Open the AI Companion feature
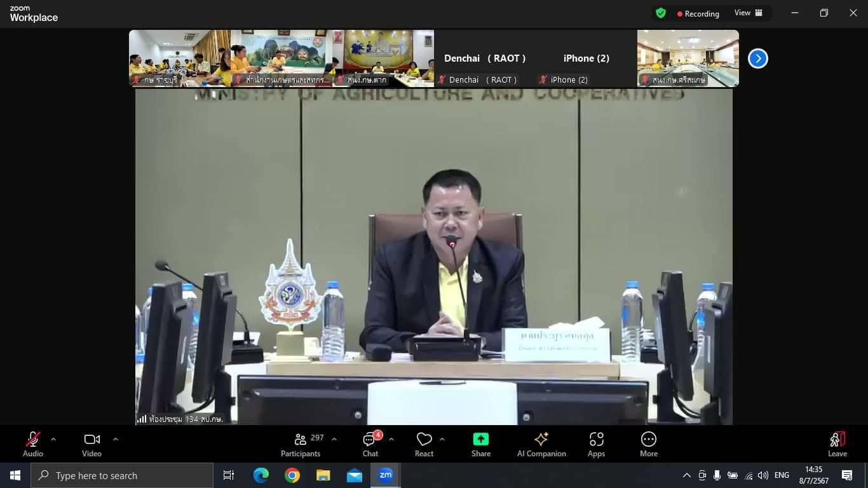 tap(541, 444)
